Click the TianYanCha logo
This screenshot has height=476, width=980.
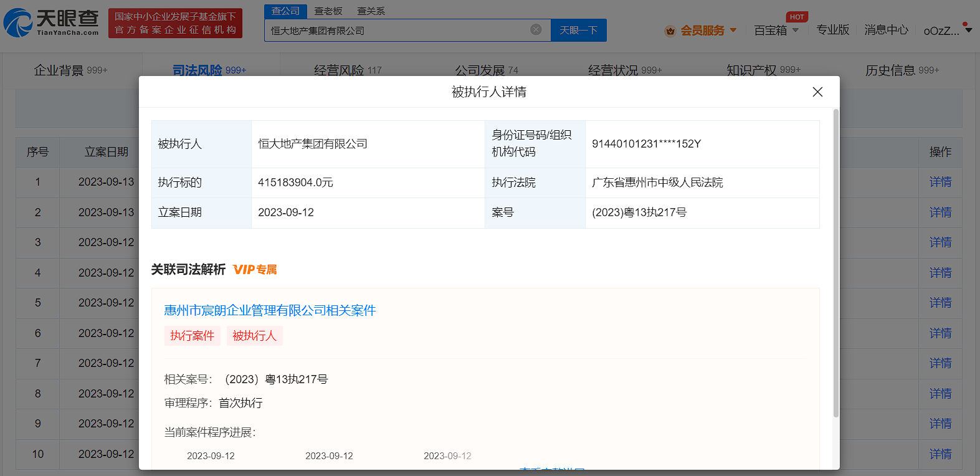(51, 23)
